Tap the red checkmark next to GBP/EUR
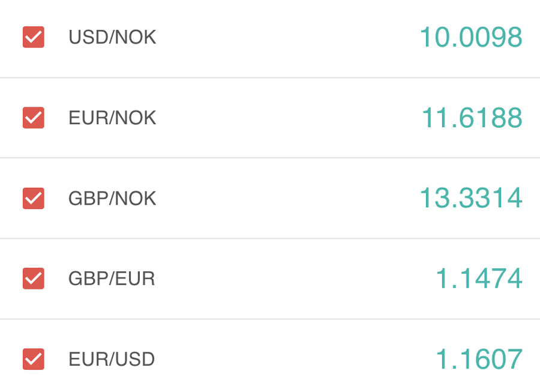 [34, 279]
